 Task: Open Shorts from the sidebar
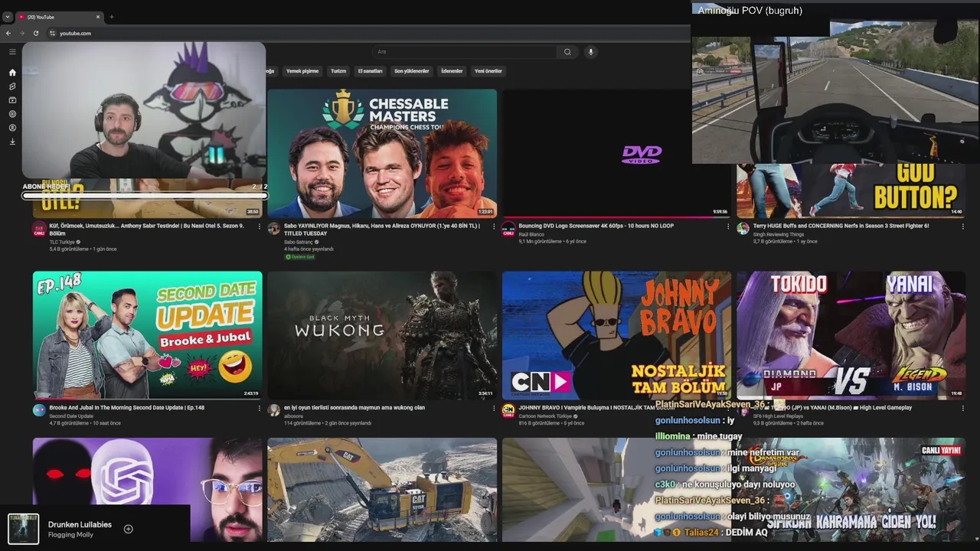point(12,86)
